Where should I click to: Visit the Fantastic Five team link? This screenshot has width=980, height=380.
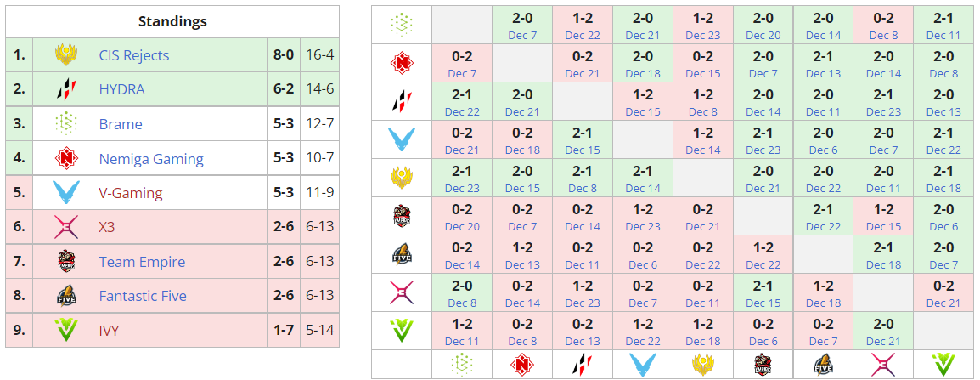pos(143,296)
